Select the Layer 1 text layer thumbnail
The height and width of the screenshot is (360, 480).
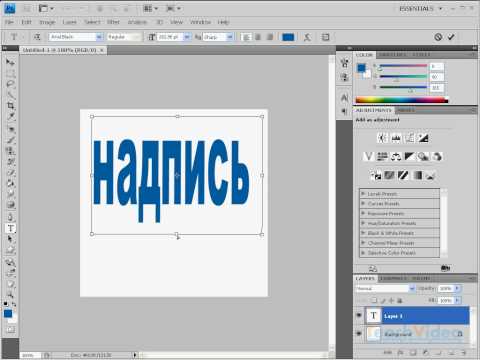pyautogui.click(x=373, y=315)
